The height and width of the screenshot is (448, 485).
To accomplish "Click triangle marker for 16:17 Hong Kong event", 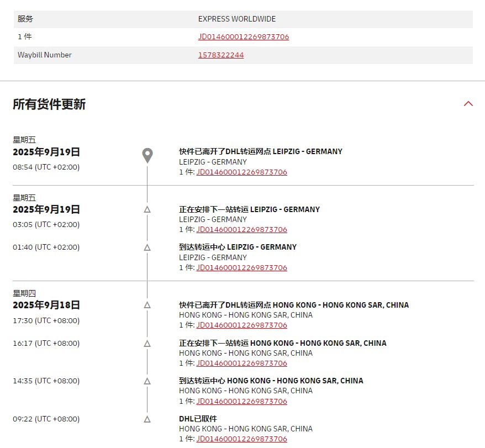I will click(147, 343).
